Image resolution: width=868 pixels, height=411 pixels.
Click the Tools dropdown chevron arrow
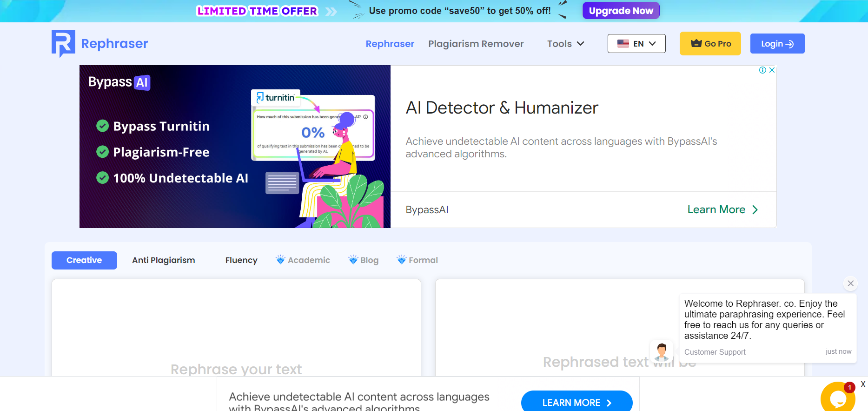point(580,44)
